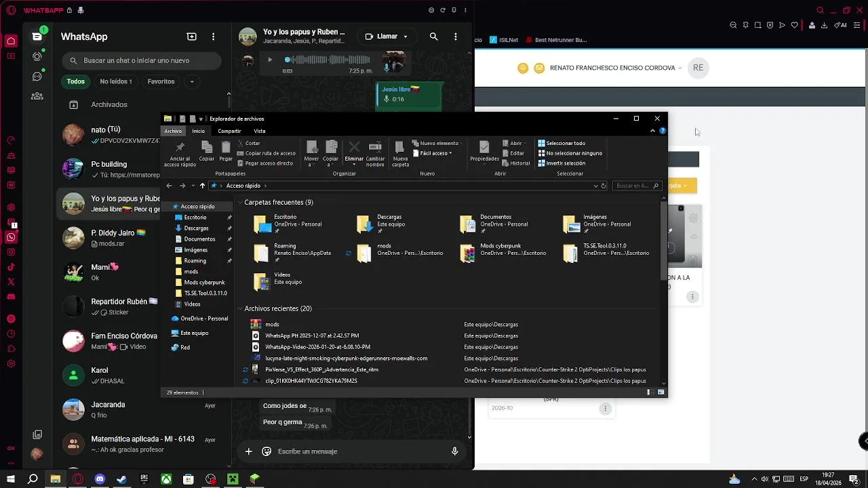The height and width of the screenshot is (488, 868).
Task: Click Buscar en Acceso rápido search box
Action: pyautogui.click(x=638, y=186)
